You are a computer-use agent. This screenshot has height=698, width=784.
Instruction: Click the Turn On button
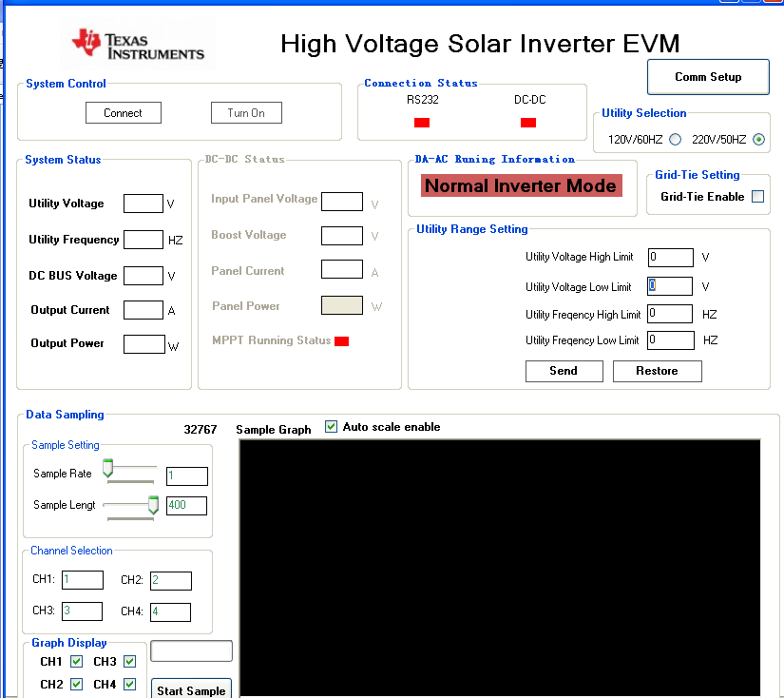tap(246, 112)
